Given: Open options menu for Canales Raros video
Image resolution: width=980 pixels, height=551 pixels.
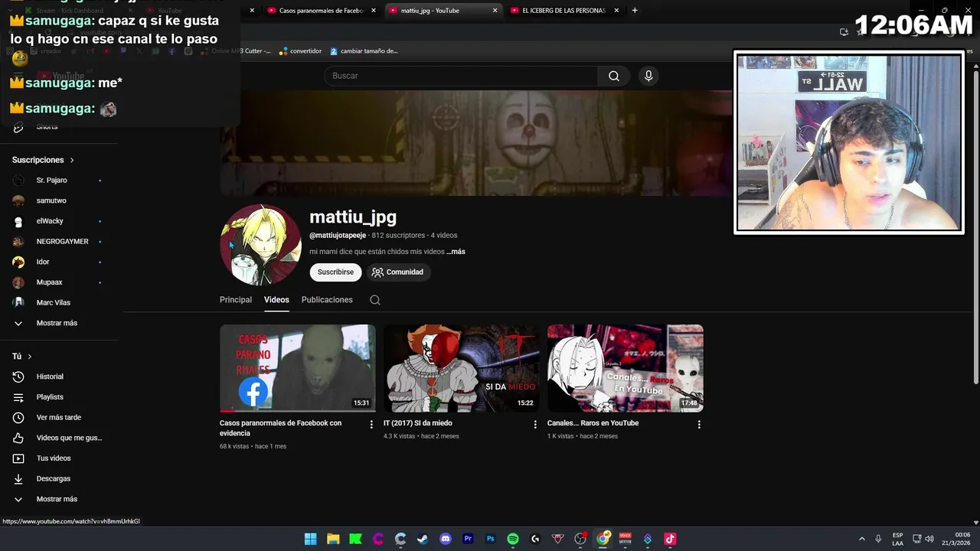Looking at the screenshot, I should coord(699,424).
